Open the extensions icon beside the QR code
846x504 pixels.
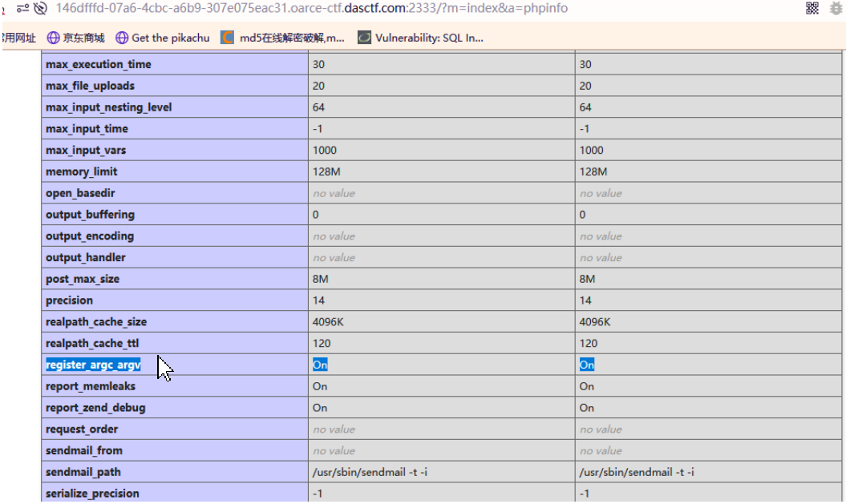tap(836, 8)
